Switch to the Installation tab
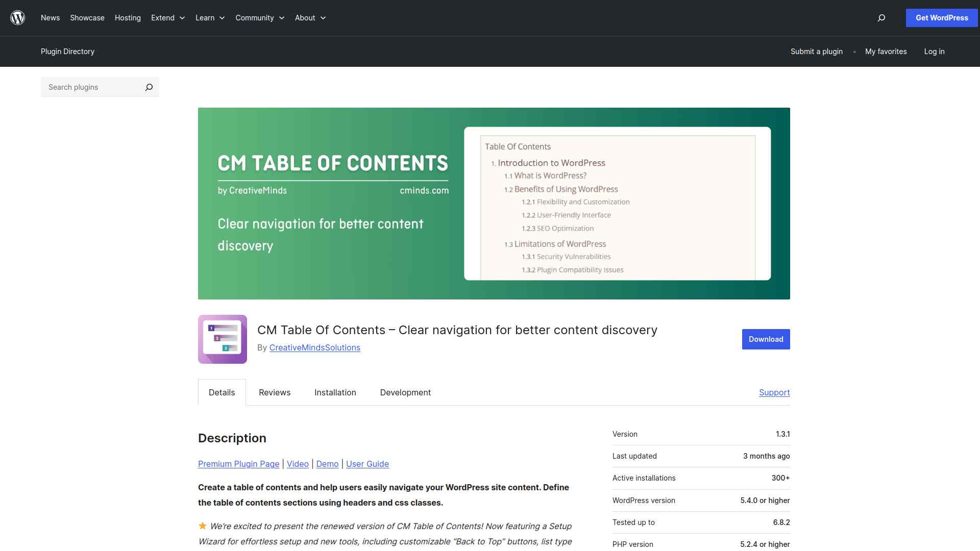The image size is (980, 551). point(335,392)
